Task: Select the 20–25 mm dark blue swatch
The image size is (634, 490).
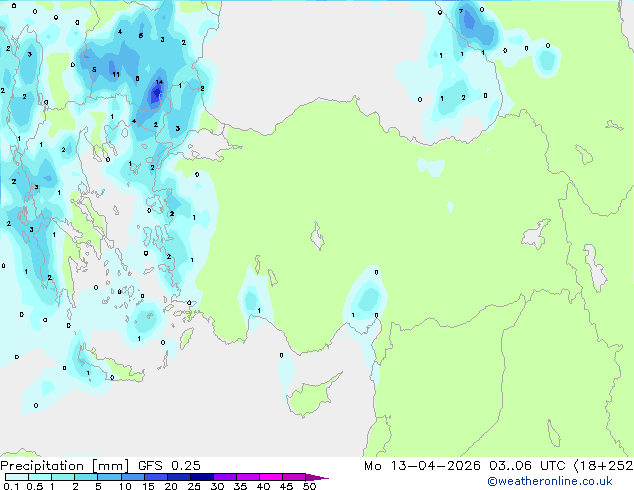Action: (x=179, y=477)
